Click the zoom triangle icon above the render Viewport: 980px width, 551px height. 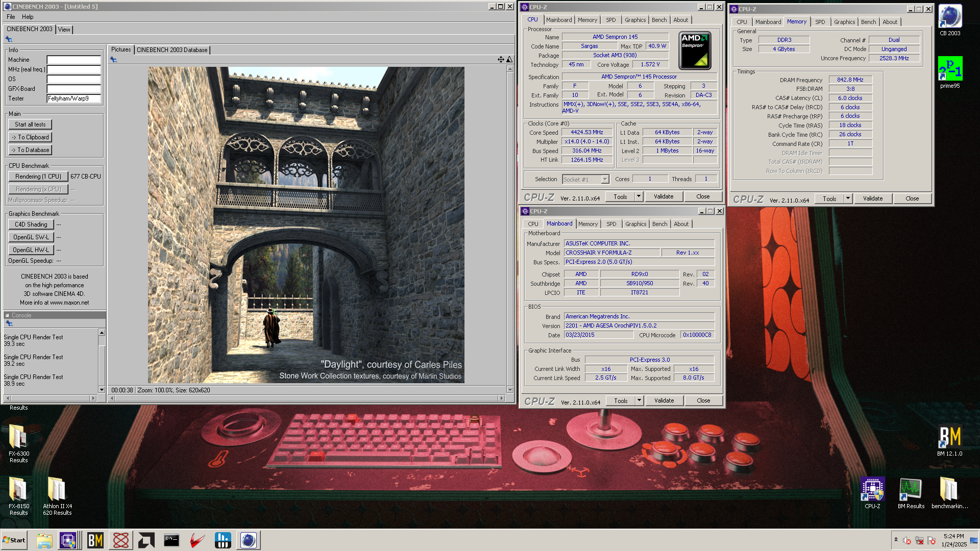point(509,60)
